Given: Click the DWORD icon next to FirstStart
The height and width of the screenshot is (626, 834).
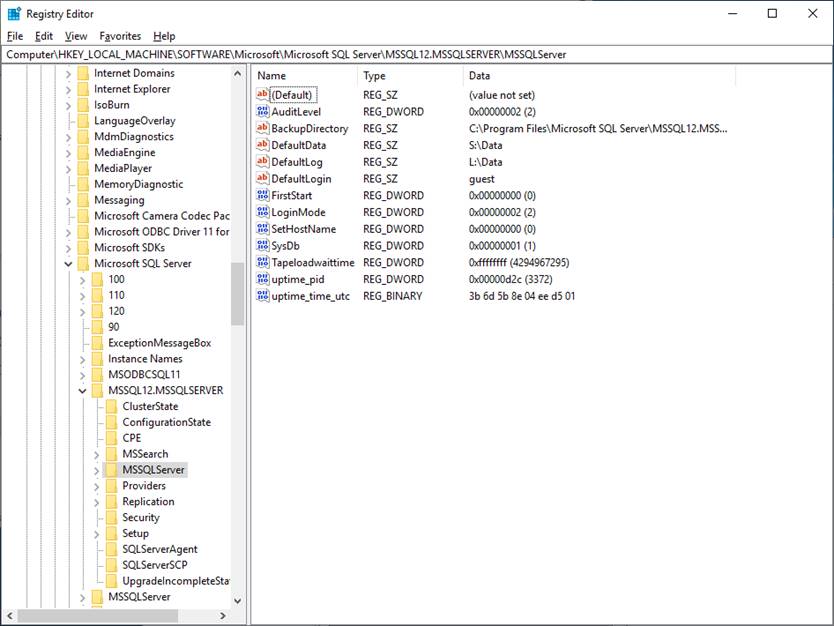Looking at the screenshot, I should tap(262, 195).
